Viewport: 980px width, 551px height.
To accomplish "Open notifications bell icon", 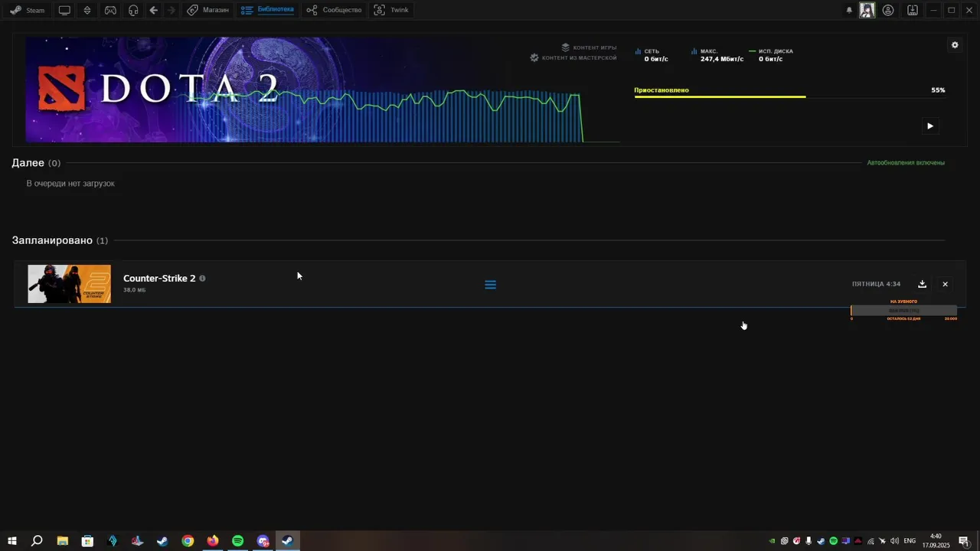I will point(849,10).
